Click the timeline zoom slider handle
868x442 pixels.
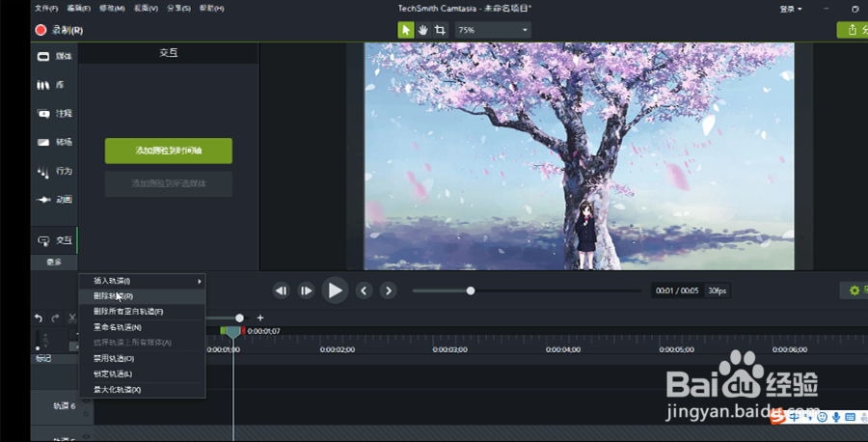tap(239, 318)
